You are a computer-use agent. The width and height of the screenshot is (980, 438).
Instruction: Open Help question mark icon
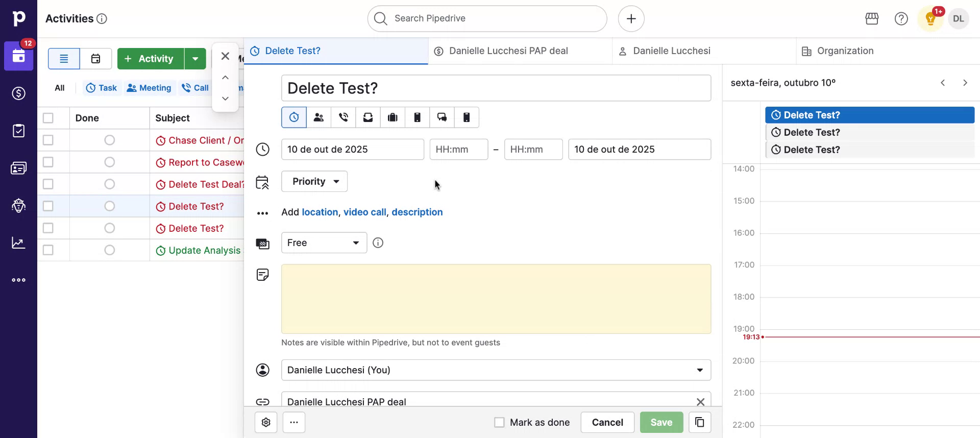[x=901, y=19]
